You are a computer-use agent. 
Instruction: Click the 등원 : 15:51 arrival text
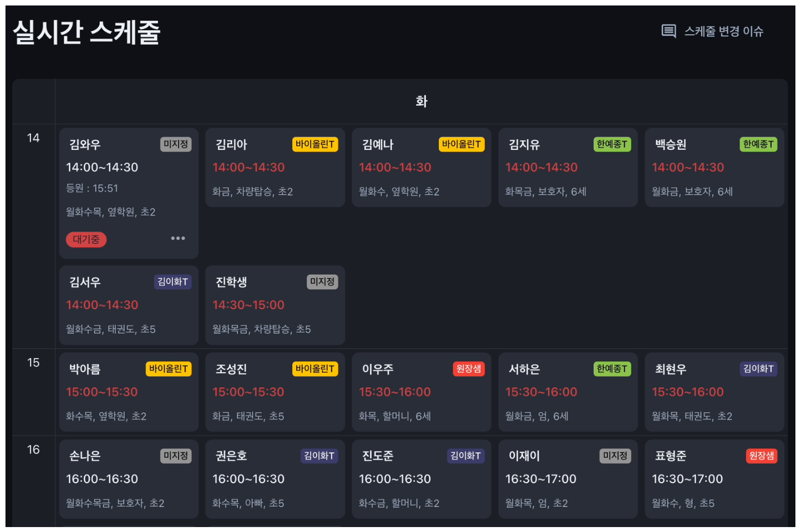click(92, 188)
